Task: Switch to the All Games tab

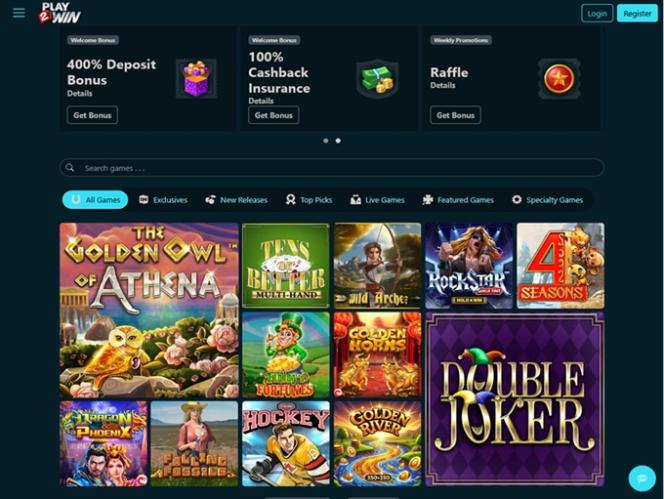Action: [x=95, y=200]
